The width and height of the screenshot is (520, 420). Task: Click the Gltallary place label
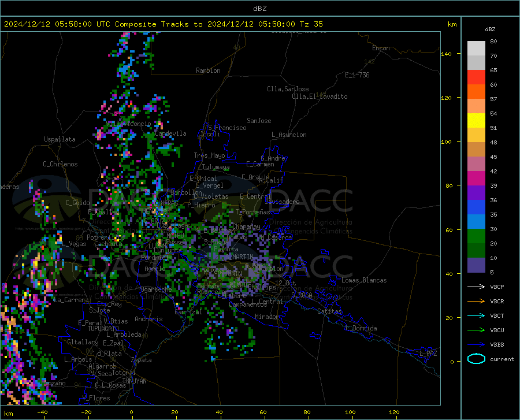point(83,342)
